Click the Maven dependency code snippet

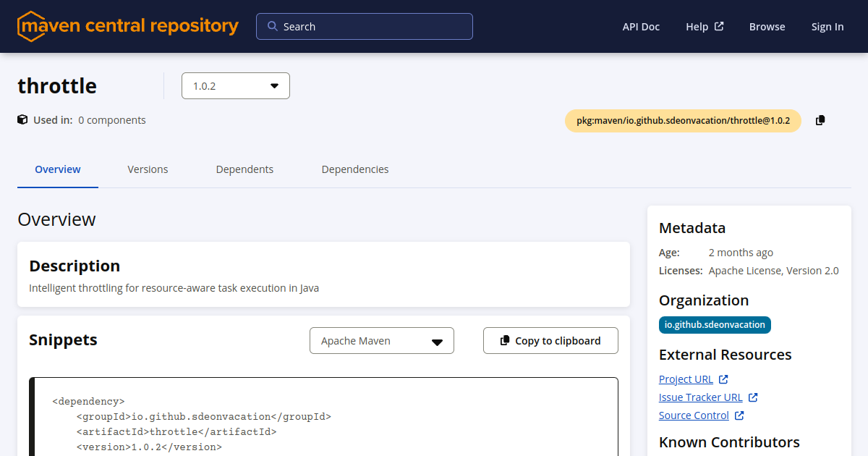pos(323,417)
